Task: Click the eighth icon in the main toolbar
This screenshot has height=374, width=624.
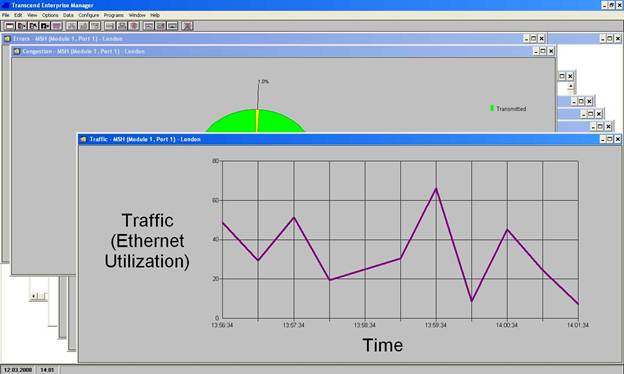Action: point(95,26)
